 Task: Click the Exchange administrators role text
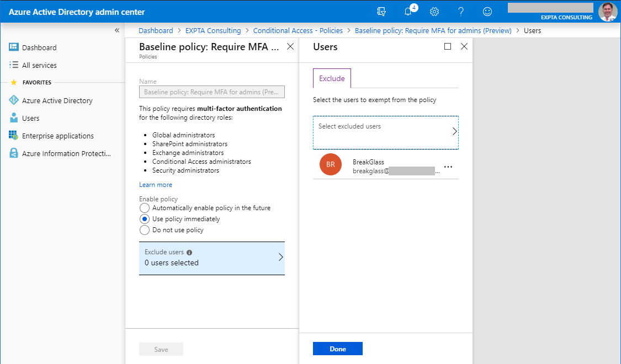[188, 152]
